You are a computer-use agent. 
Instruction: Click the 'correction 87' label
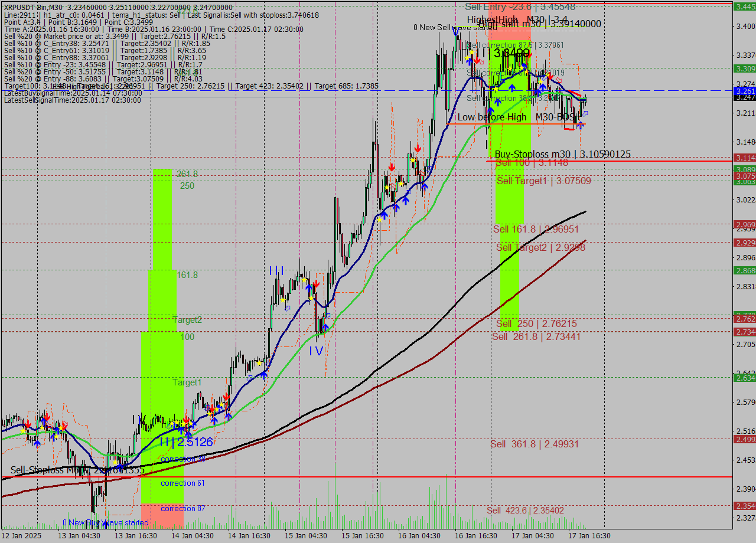coord(183,508)
